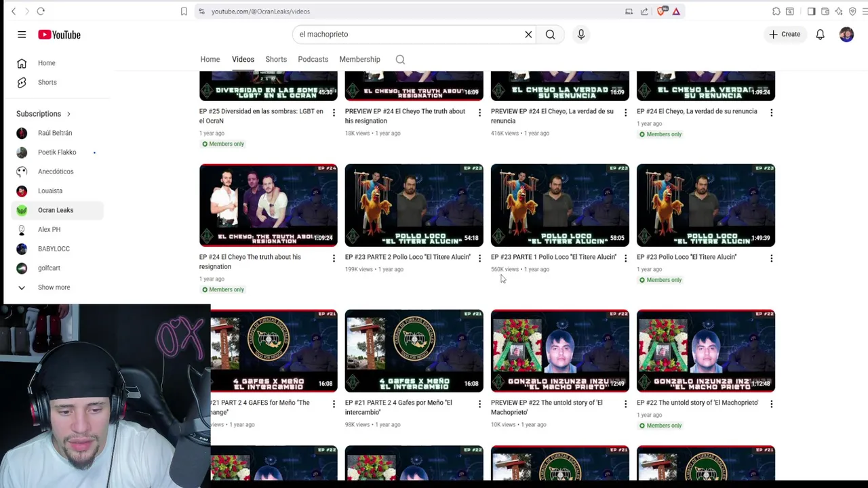Clear the search box with the X
868x488 pixels.
(x=528, y=35)
